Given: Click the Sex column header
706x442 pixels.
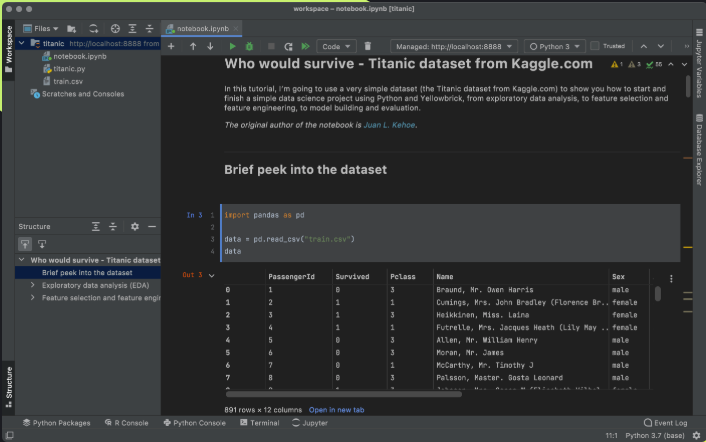Looking at the screenshot, I should pos(618,277).
